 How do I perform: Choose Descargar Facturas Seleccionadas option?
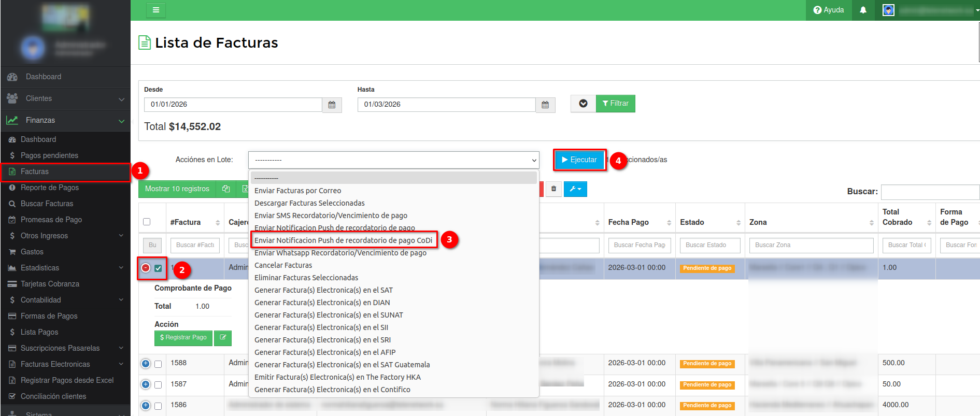pyautogui.click(x=309, y=203)
